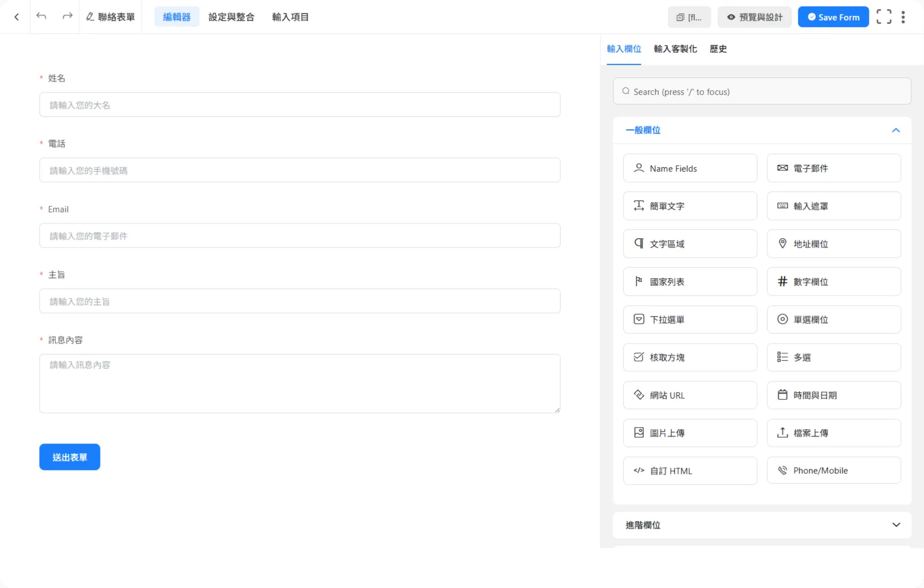Add a Name Fields element
Screen dimensions: 924x588
pos(689,168)
